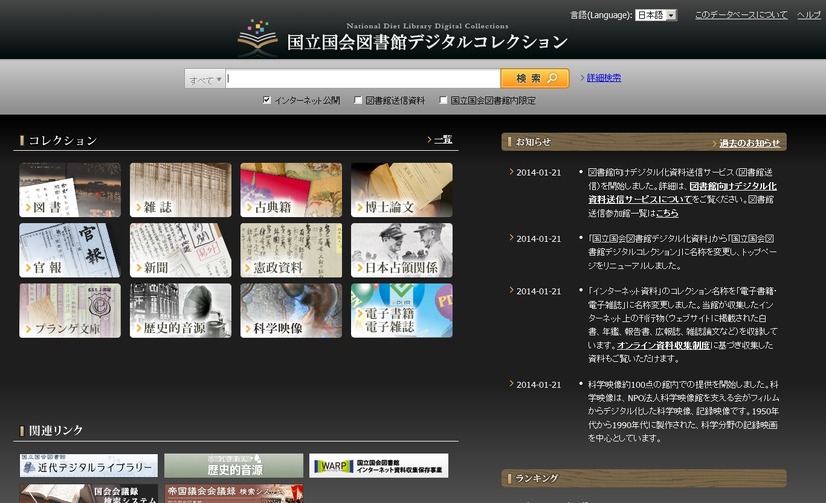The width and height of the screenshot is (826, 503).
Task: Open the 歴史的音源 related link banner
Action: tap(234, 466)
